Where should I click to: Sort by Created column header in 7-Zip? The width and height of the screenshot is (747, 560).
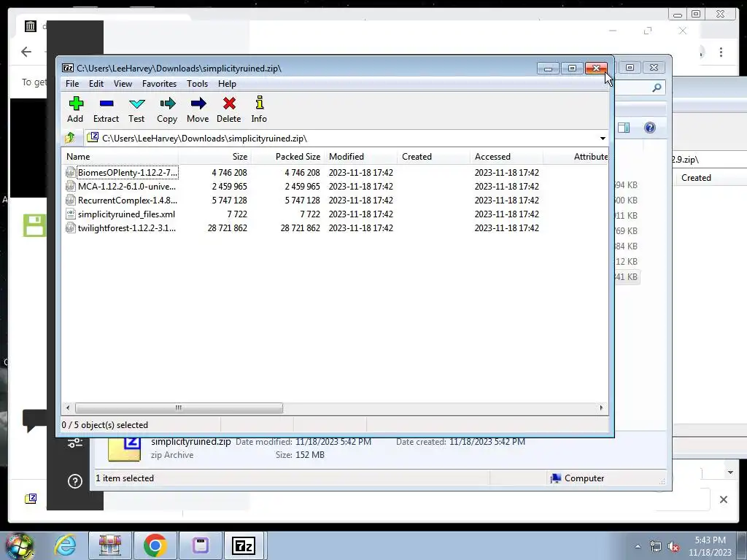pos(433,157)
